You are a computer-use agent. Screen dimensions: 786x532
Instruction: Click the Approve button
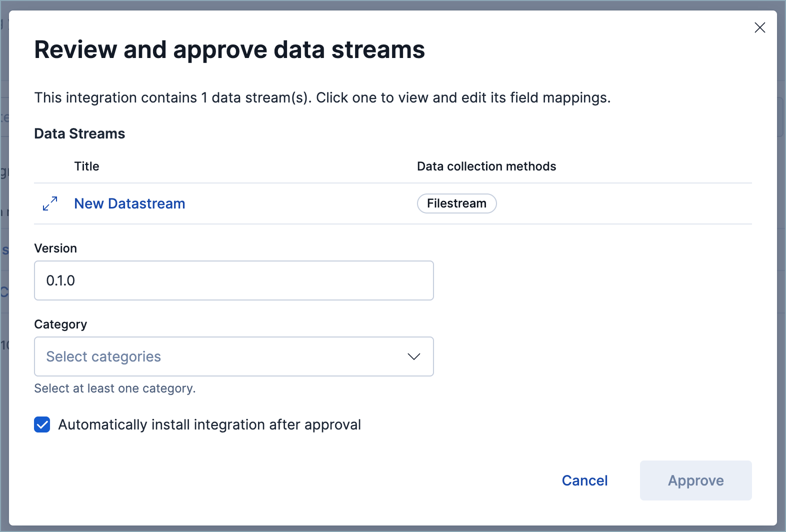click(695, 480)
